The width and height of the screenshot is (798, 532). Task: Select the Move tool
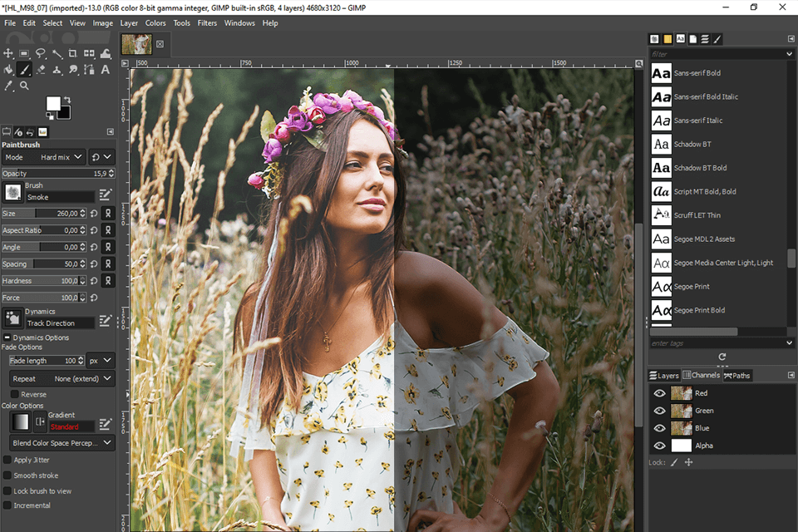pos(9,54)
